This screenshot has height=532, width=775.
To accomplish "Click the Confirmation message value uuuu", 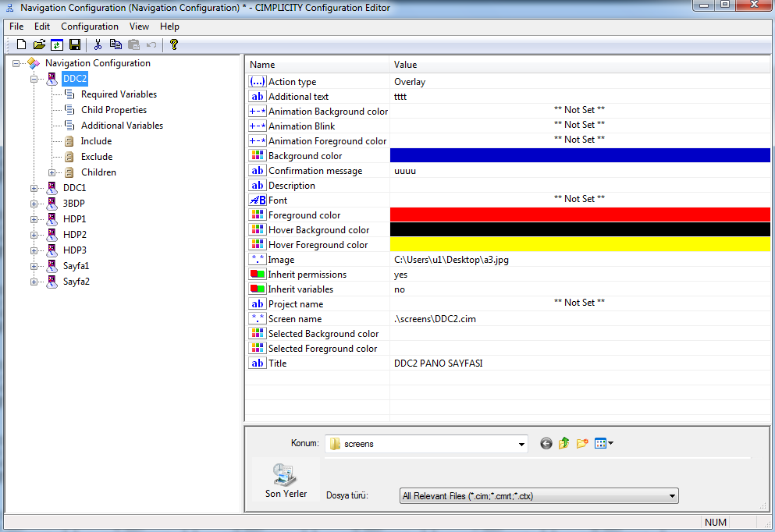I will (405, 171).
